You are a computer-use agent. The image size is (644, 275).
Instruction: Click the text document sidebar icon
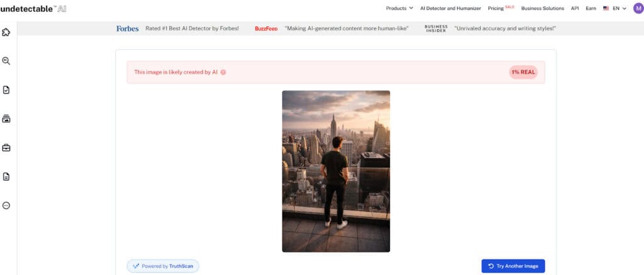tap(6, 176)
